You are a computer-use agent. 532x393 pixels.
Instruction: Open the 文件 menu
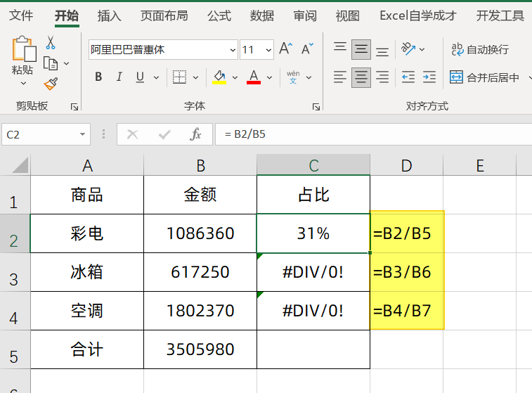21,15
